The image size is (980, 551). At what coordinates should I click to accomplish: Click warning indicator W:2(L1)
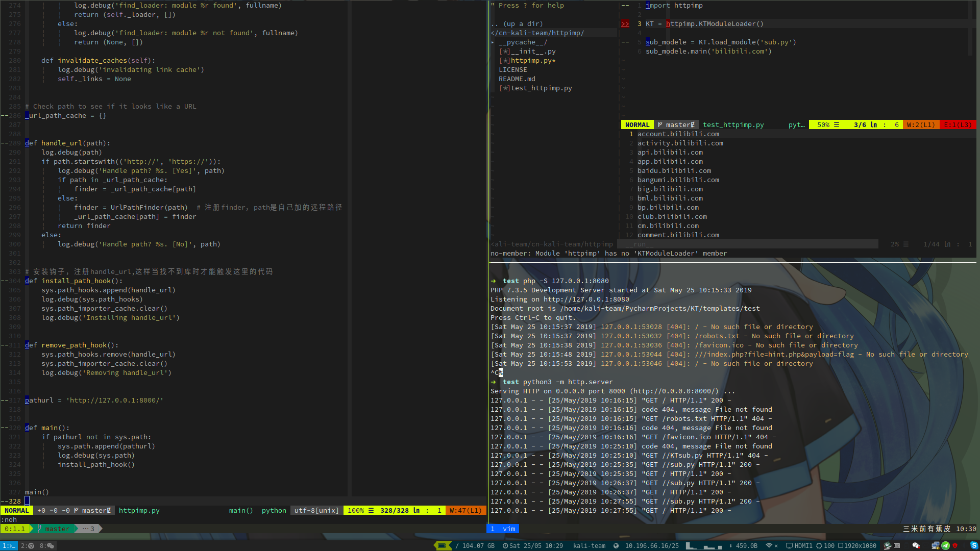pos(921,125)
